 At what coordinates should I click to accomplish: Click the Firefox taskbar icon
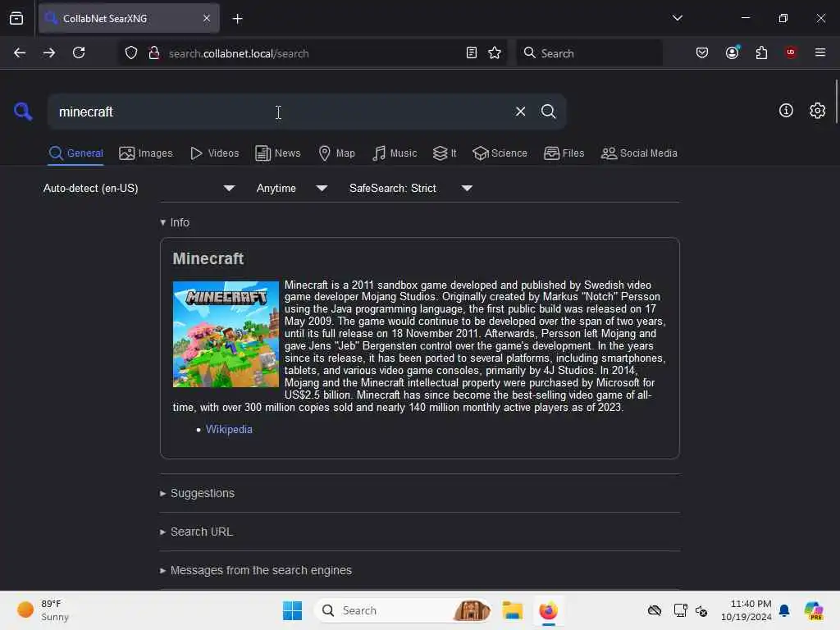point(548,610)
